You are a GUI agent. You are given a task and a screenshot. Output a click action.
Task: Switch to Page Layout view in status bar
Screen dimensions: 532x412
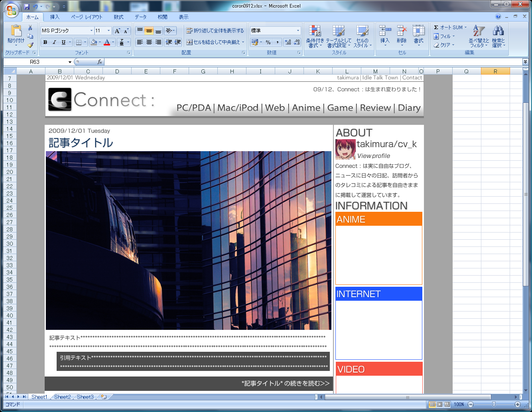[x=440, y=404]
